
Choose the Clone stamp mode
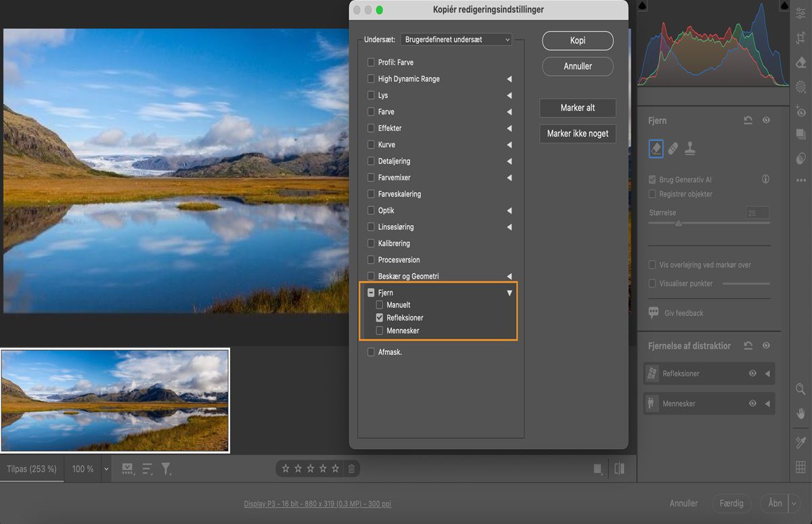coord(690,149)
